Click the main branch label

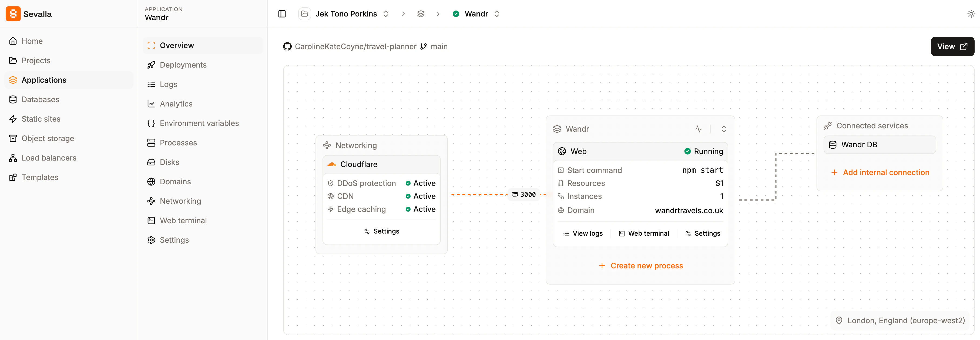pyautogui.click(x=439, y=46)
